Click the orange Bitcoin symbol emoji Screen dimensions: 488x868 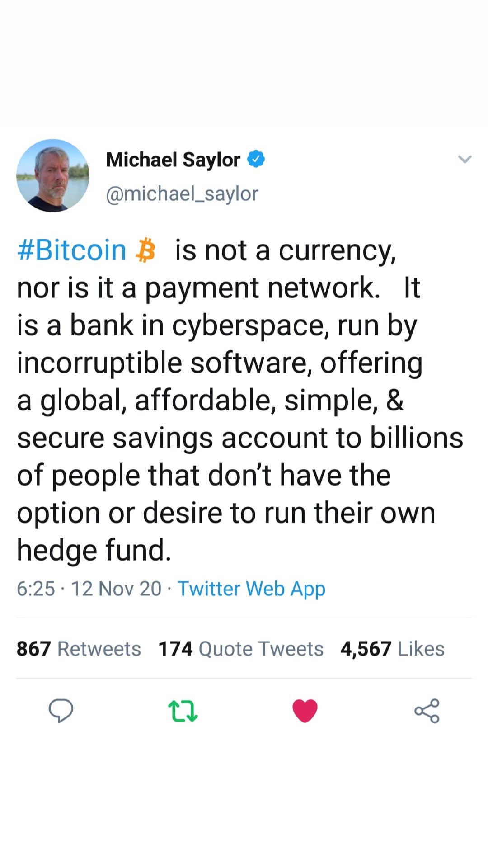(x=145, y=251)
